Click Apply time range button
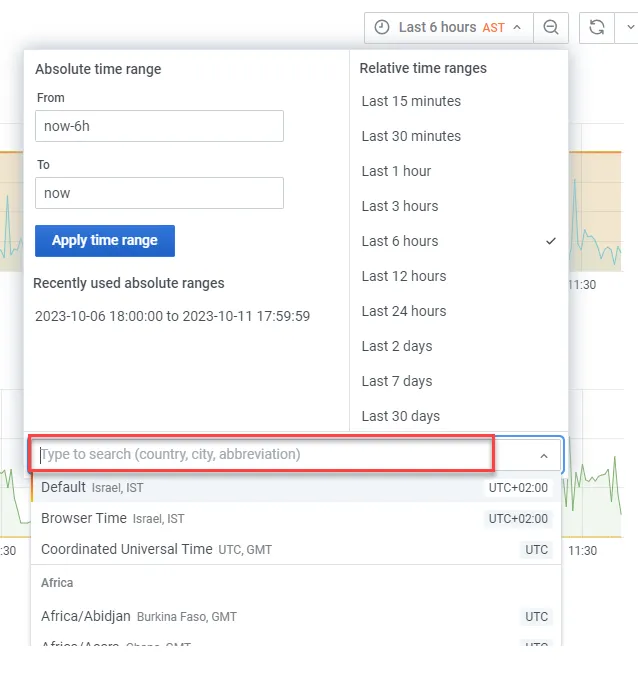The image size is (638, 685). coord(105,241)
